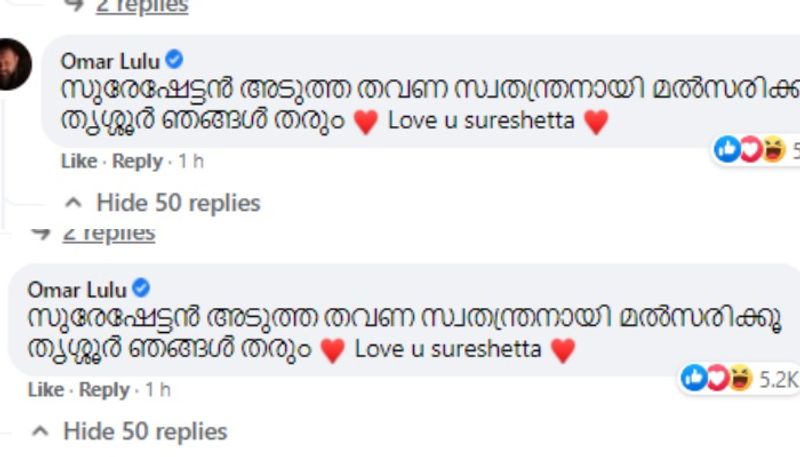
Task: Reply to the comment beside the profile picture
Action: click(x=136, y=161)
